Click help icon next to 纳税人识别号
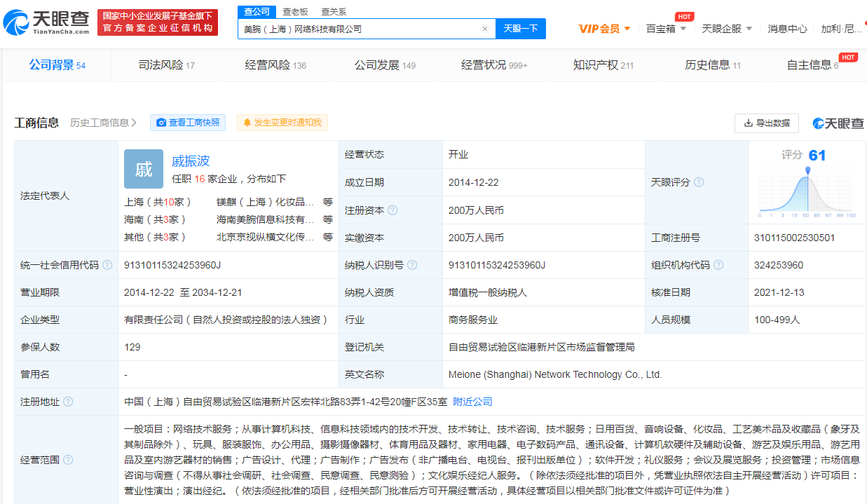The width and height of the screenshot is (867, 504). tap(412, 265)
